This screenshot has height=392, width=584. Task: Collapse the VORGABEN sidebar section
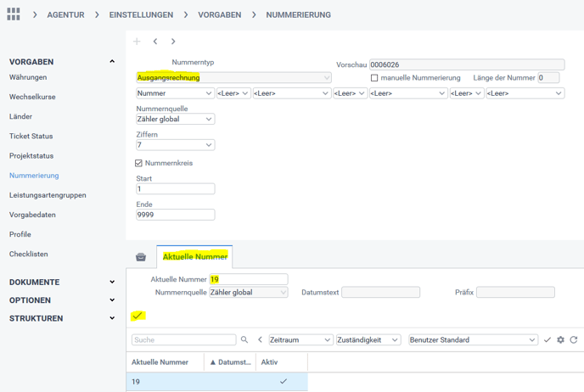click(x=112, y=62)
